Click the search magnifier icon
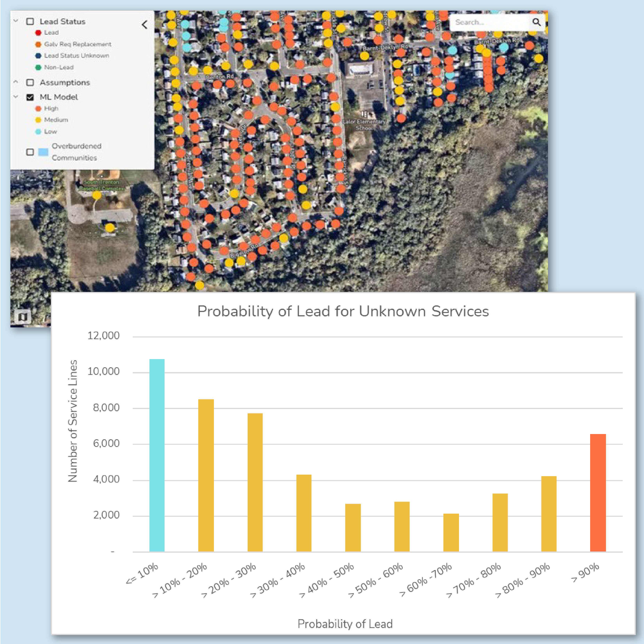 coord(536,22)
